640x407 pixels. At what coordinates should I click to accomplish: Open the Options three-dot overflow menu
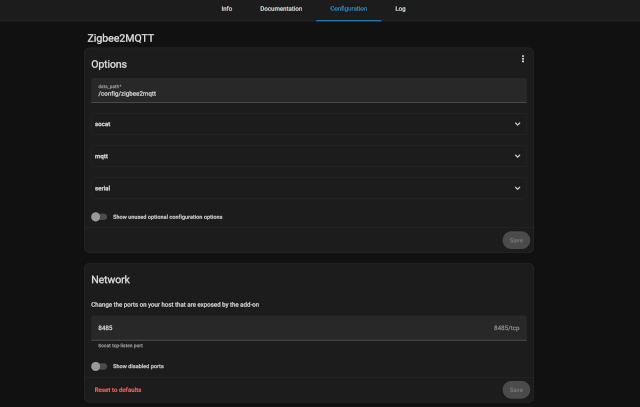tap(522, 59)
